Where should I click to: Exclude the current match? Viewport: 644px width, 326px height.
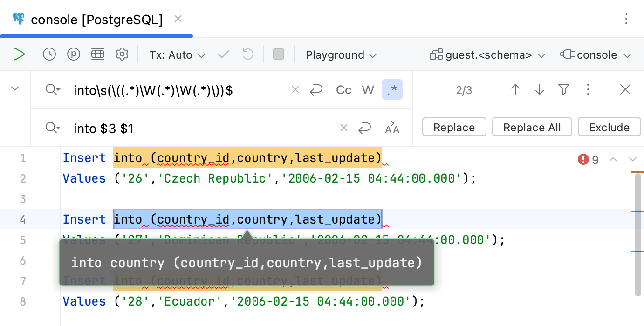[609, 127]
